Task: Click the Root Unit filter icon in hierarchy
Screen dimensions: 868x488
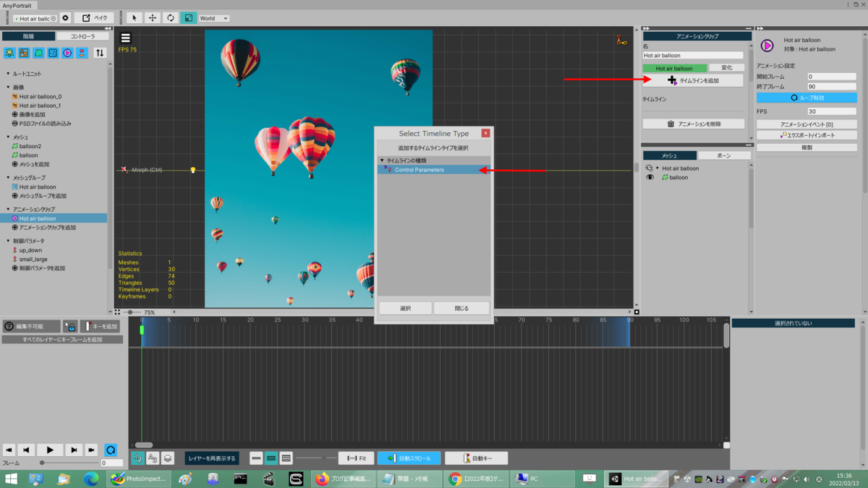Action: pos(9,53)
